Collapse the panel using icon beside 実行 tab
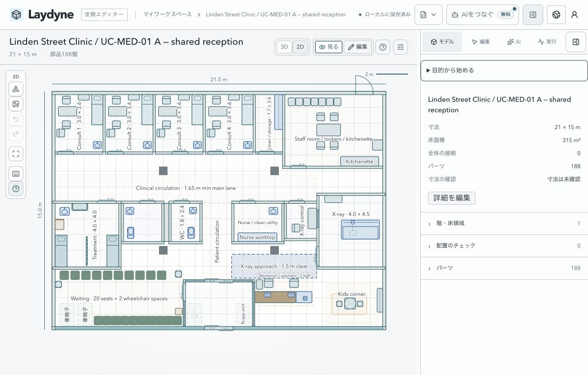This screenshot has height=375, width=588. 576,42
